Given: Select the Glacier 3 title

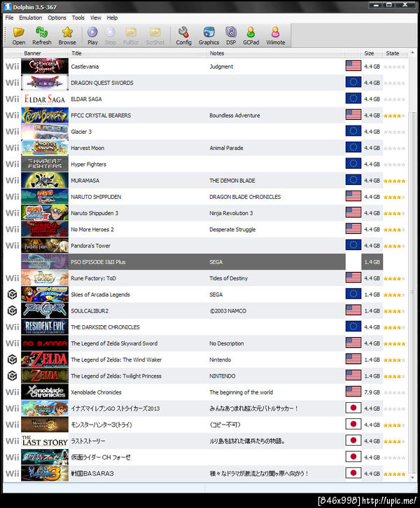Looking at the screenshot, I should [81, 132].
